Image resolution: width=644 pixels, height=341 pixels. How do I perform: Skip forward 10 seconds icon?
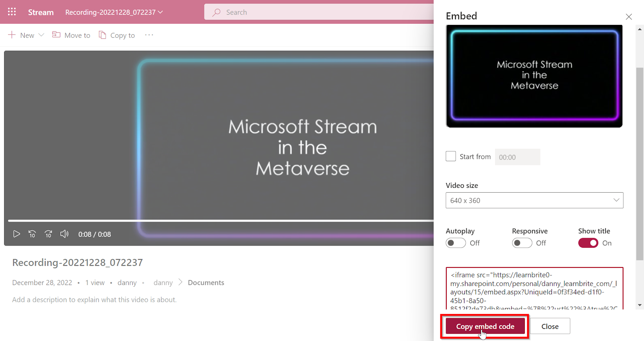point(48,234)
